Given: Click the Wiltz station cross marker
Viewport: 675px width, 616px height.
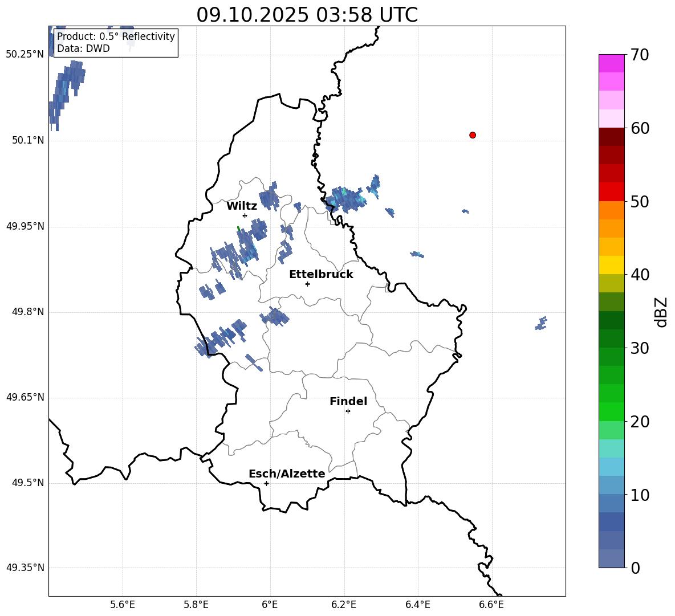Looking at the screenshot, I should pyautogui.click(x=245, y=215).
